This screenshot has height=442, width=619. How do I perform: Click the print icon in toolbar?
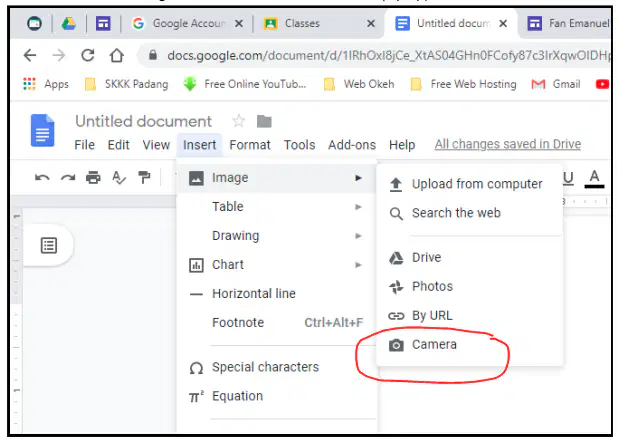click(93, 178)
